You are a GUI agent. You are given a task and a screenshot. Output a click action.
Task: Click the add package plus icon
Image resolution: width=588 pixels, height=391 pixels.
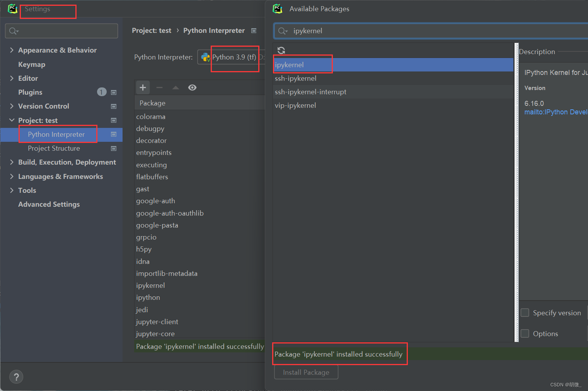point(143,88)
